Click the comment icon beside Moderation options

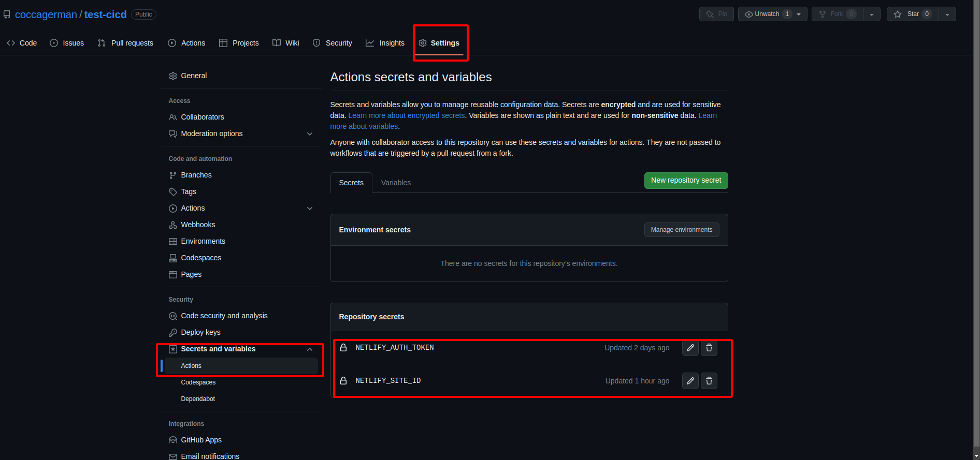(x=173, y=134)
